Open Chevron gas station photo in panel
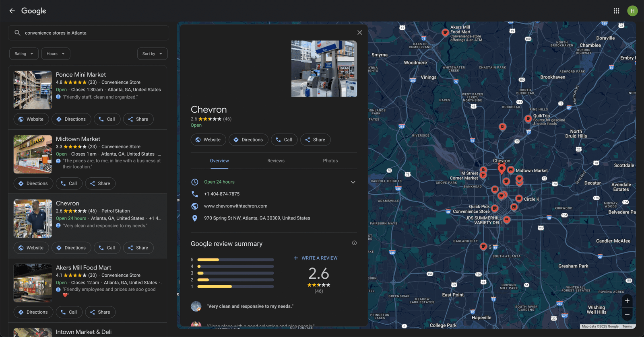 [x=324, y=69]
